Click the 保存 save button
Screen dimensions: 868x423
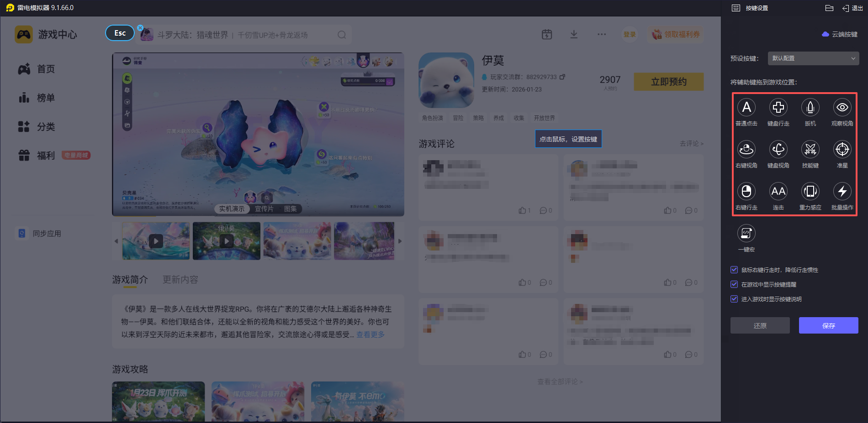pos(829,325)
